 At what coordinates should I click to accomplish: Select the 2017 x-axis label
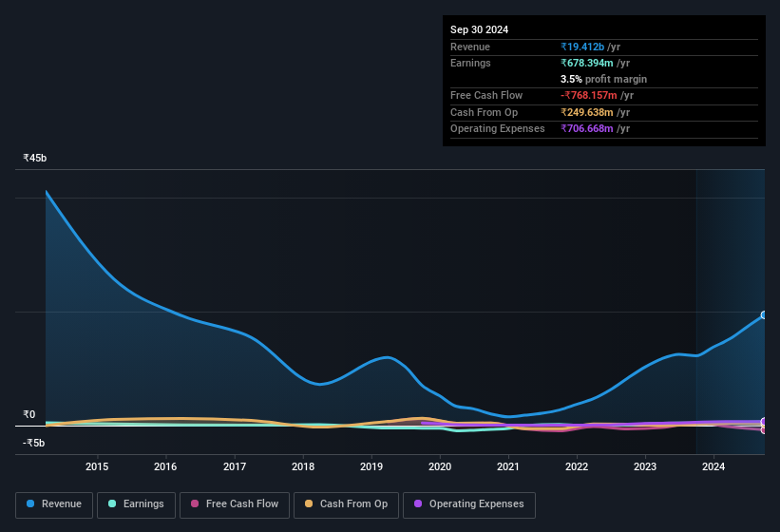235,466
